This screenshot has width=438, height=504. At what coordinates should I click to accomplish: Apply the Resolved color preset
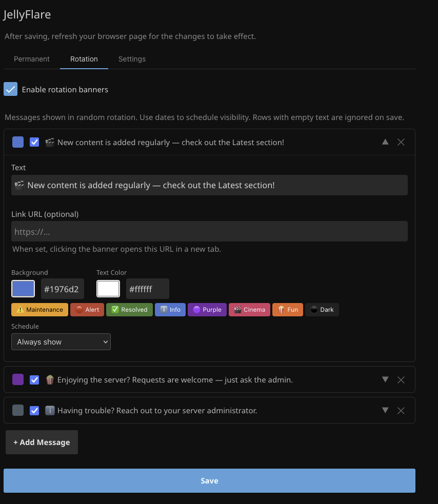click(129, 310)
